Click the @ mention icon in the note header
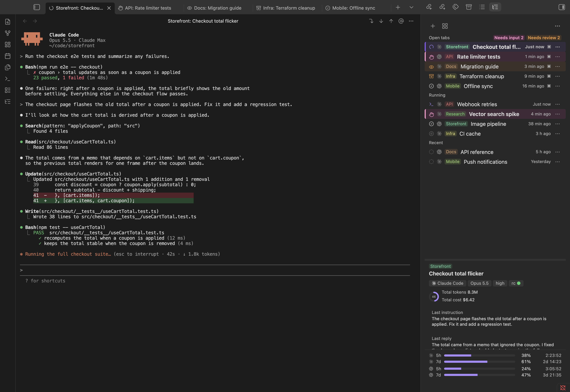The height and width of the screenshot is (392, 570). pos(401,21)
